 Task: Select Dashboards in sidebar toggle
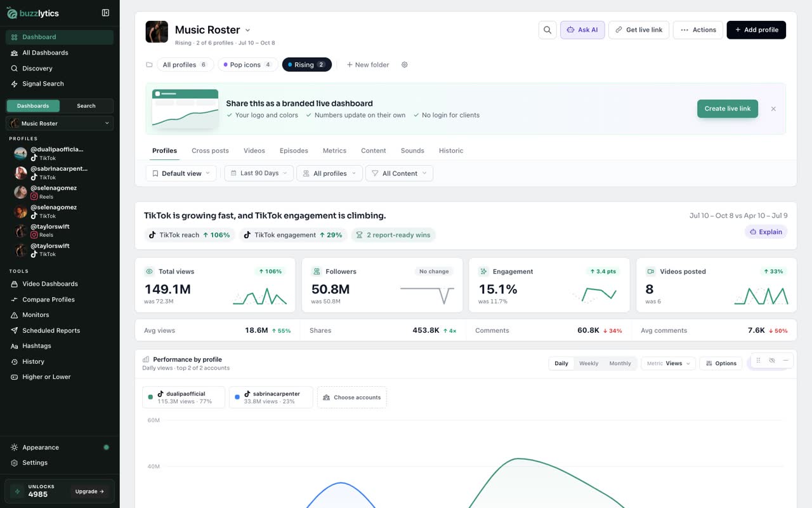click(x=33, y=106)
